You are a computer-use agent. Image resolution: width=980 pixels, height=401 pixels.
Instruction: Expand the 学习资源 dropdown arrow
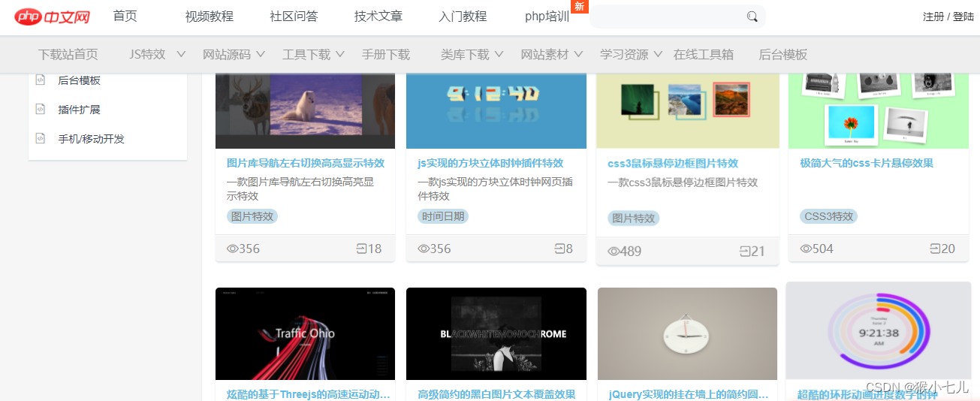click(x=659, y=54)
